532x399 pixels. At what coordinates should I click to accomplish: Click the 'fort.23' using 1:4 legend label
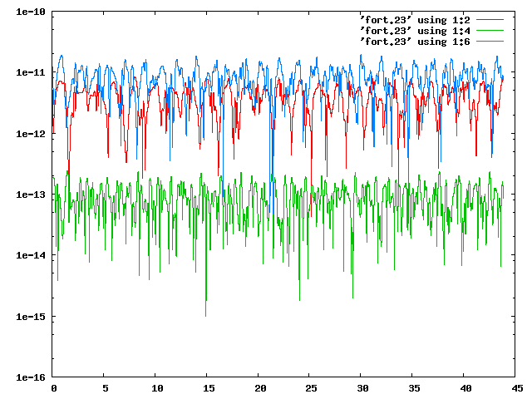pos(416,31)
